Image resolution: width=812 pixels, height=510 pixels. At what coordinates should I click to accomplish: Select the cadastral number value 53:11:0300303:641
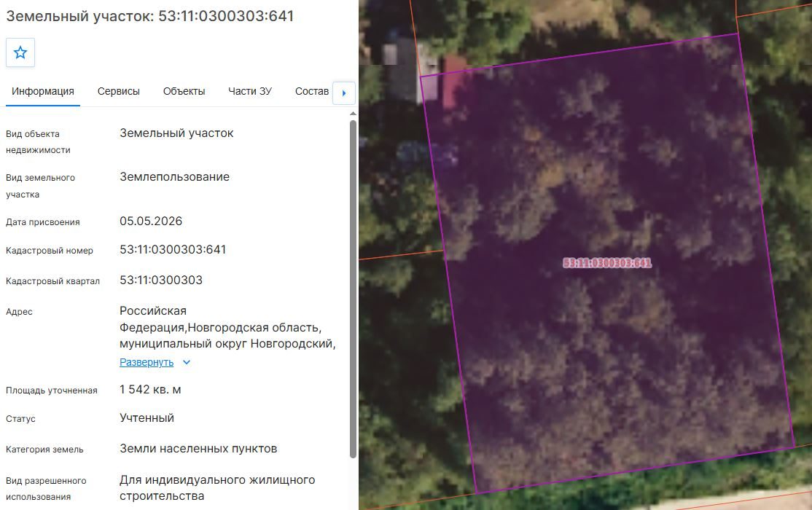point(173,250)
